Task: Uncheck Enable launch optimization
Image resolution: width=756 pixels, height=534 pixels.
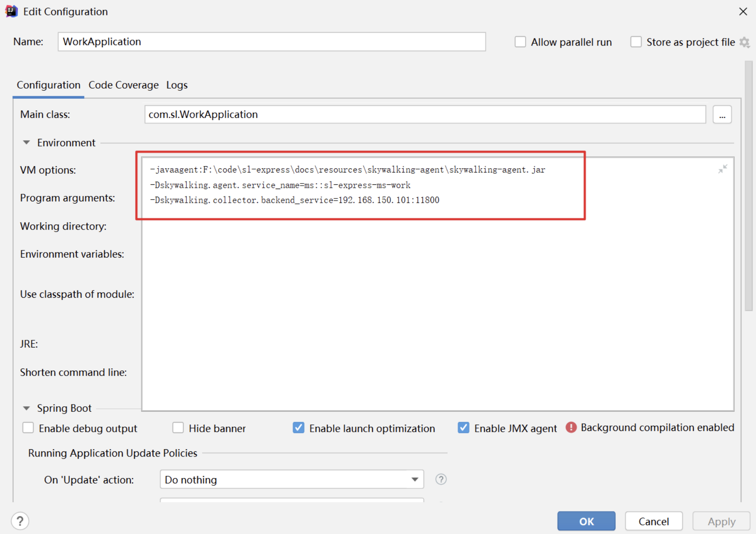Action: [299, 428]
